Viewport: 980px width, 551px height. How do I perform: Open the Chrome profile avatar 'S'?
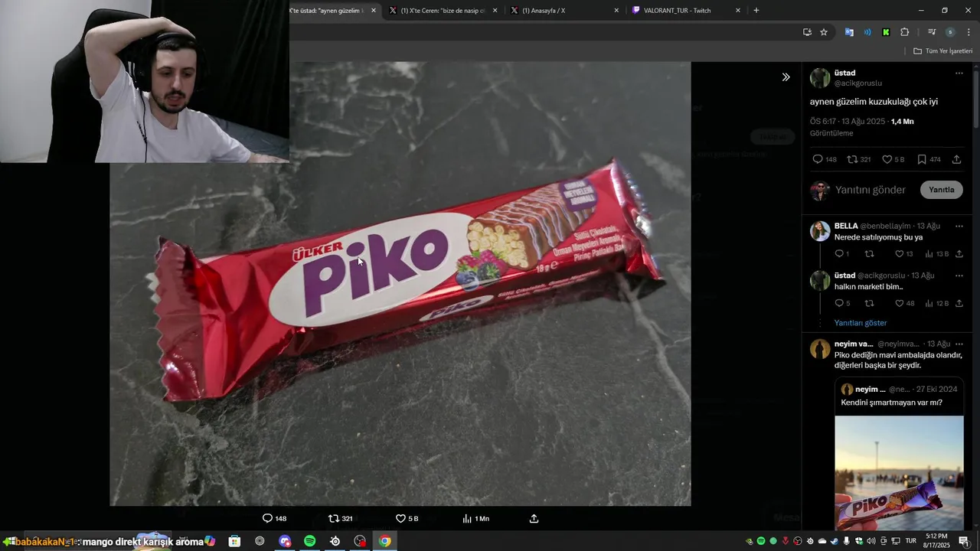coord(950,32)
